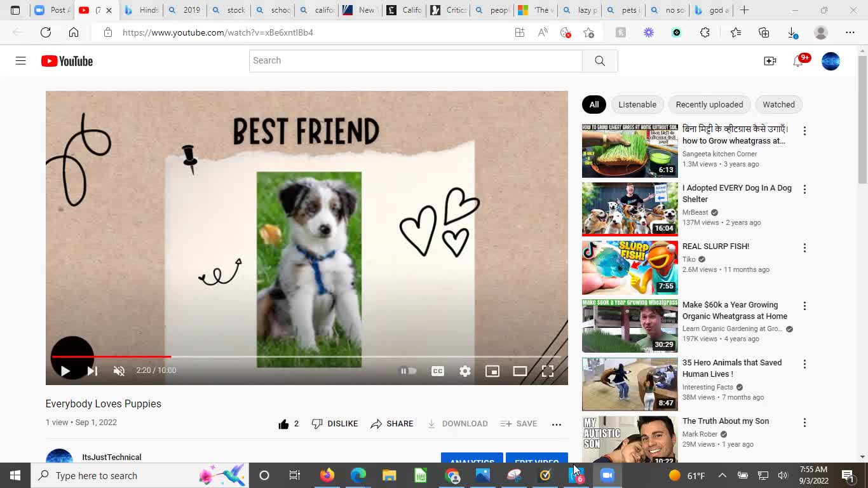This screenshot has height=488, width=868.
Task: Play the video with the play button
Action: (65, 371)
